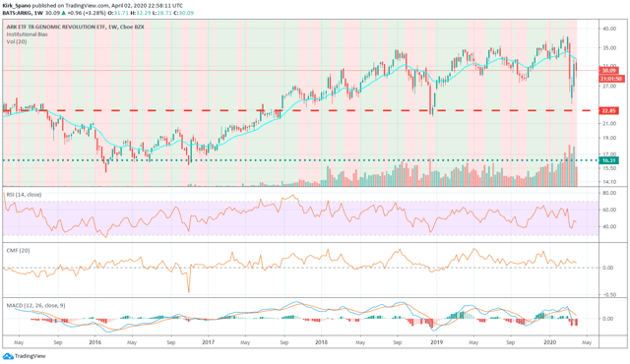Click the 35.00 price axis label

point(609,48)
